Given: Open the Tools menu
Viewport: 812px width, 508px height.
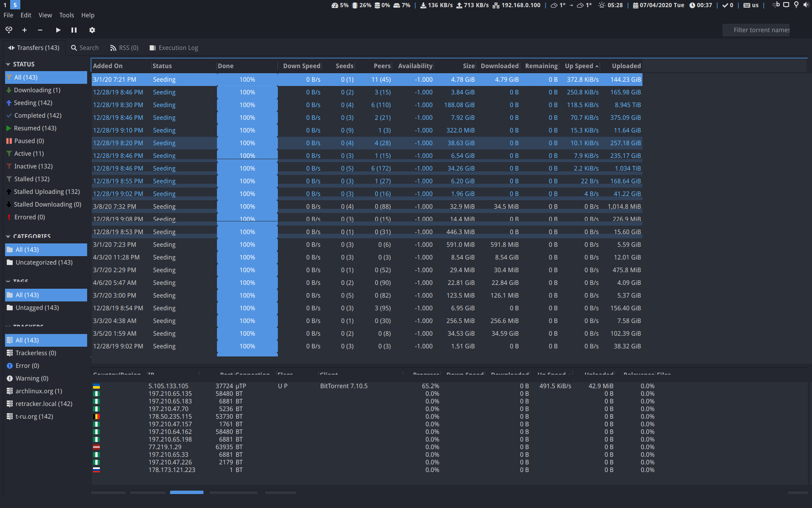Looking at the screenshot, I should pyautogui.click(x=66, y=15).
